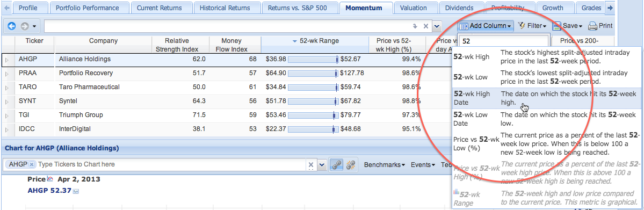Expand the IDCC row triangle

tap(7, 130)
